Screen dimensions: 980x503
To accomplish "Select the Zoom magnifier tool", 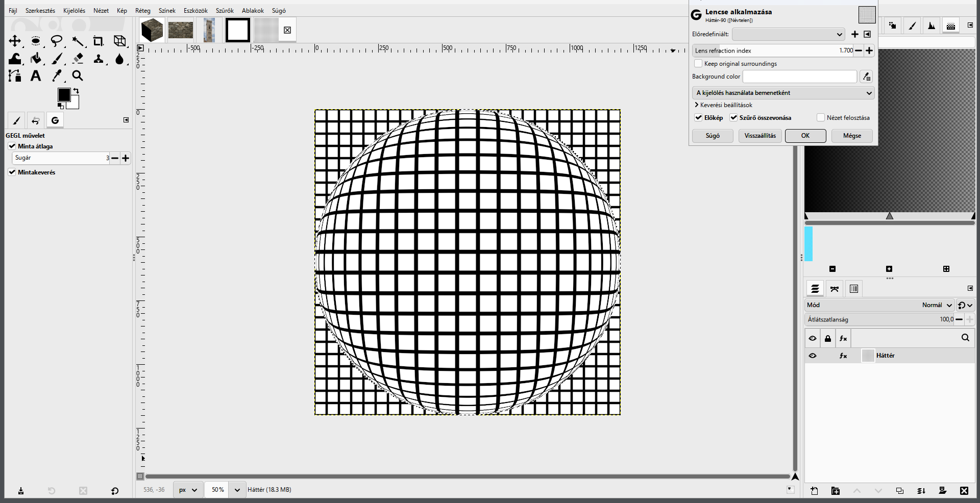I will tap(78, 76).
